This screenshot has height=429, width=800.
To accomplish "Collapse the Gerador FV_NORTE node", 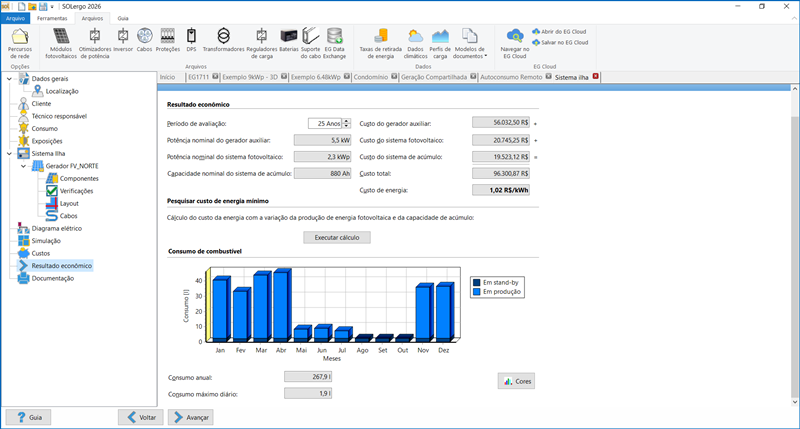I will 23,165.
